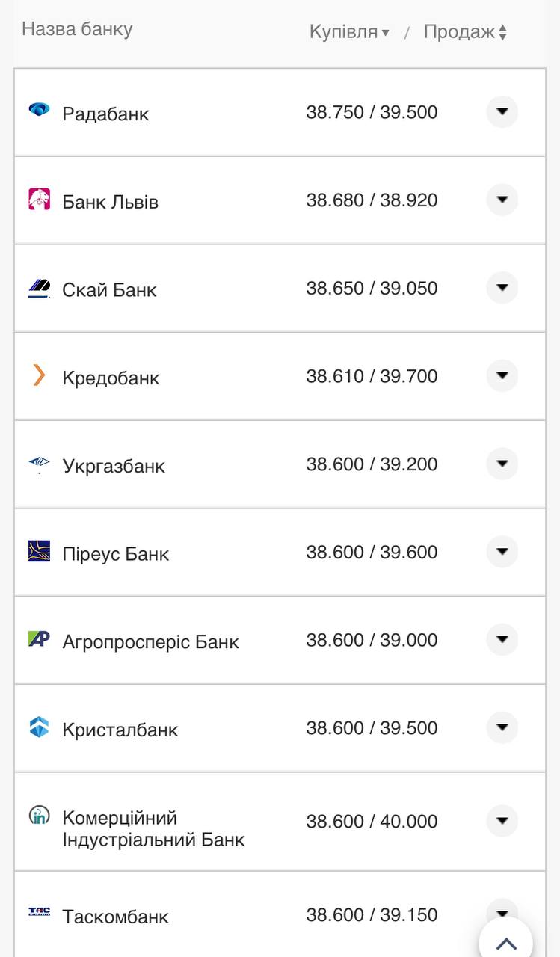This screenshot has height=957, width=560.
Task: Open the Таскомбанк name link
Action: [x=115, y=917]
